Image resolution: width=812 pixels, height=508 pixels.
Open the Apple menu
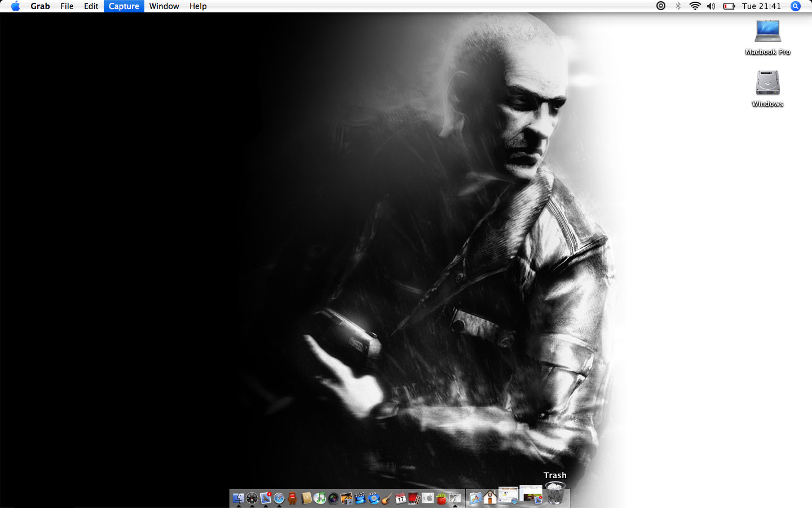(15, 6)
